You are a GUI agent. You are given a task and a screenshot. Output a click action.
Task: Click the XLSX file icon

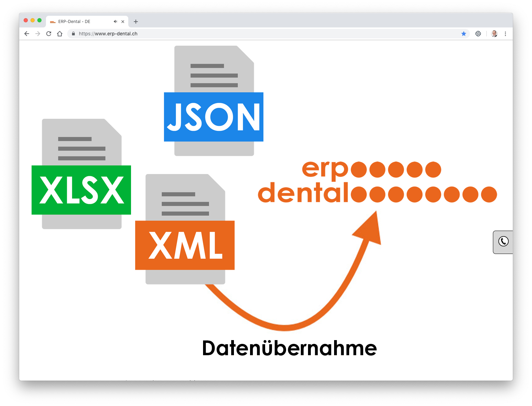tap(81, 174)
